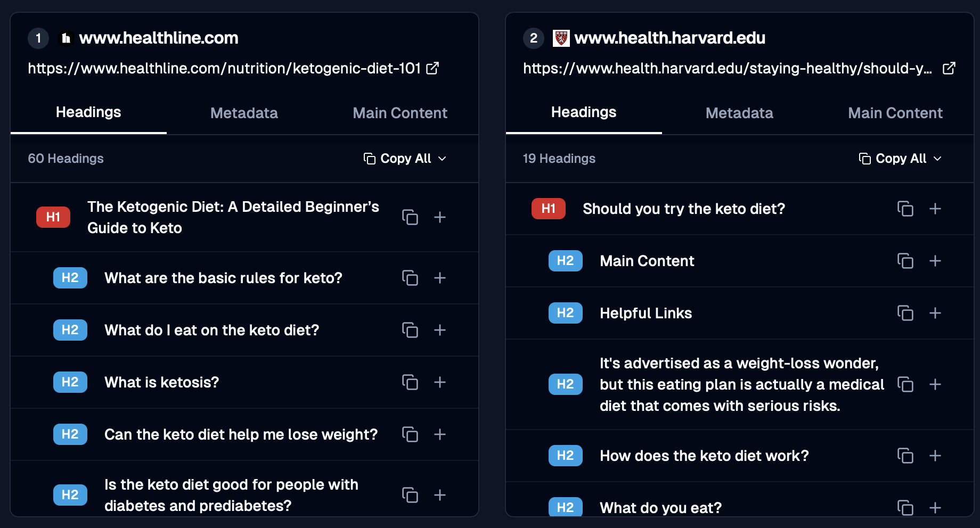The width and height of the screenshot is (980, 528).
Task: Open Main Content tab for Harvard Health
Action: coord(895,113)
